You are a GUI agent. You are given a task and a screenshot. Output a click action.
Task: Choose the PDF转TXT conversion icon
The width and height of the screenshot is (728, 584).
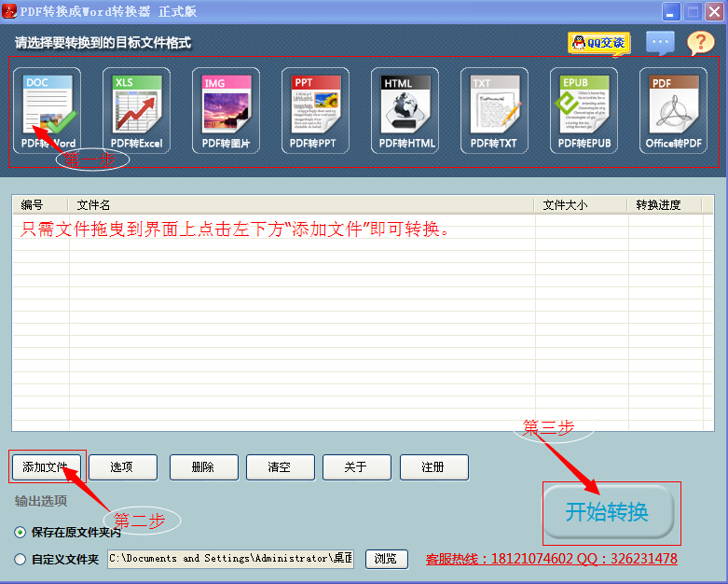coord(494,111)
